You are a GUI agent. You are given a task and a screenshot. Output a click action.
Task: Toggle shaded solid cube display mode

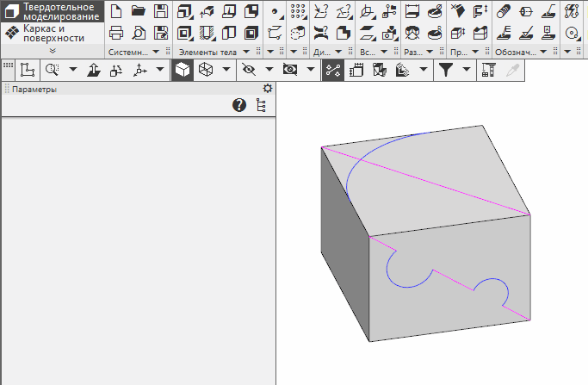point(183,71)
